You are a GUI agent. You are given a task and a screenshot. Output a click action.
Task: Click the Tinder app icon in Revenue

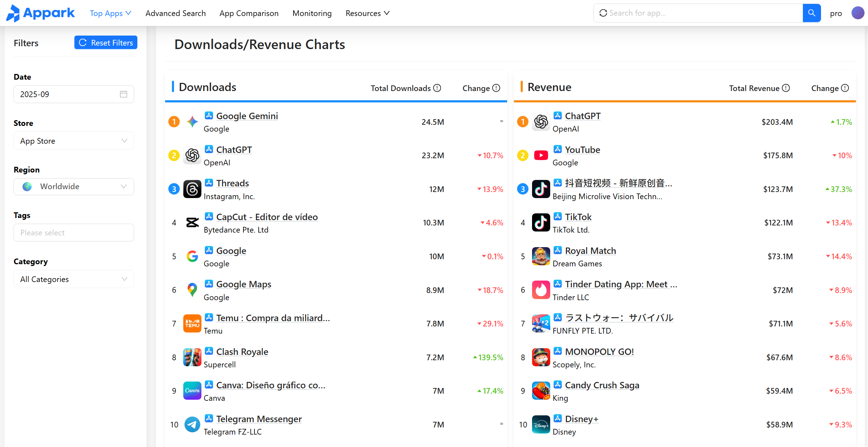(541, 290)
